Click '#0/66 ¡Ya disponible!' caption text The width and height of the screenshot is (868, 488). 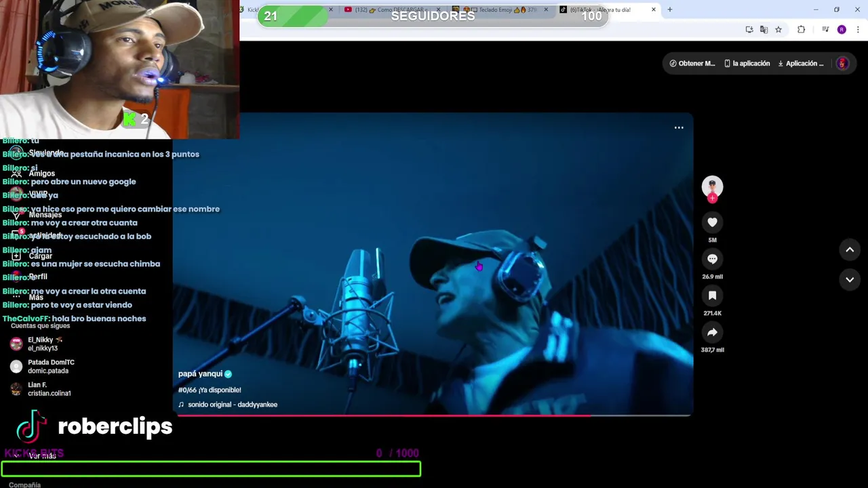(x=210, y=390)
